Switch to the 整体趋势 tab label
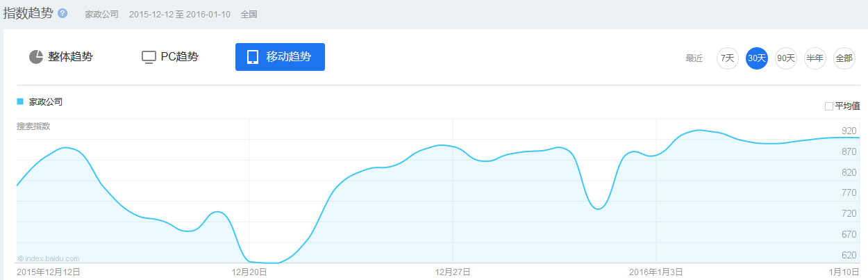868x280 pixels. [x=70, y=57]
